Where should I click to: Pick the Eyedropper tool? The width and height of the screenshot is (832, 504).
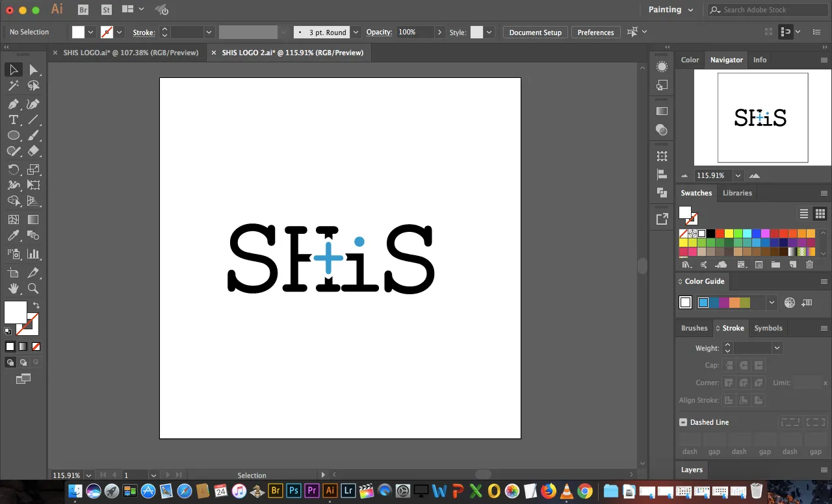click(x=14, y=236)
